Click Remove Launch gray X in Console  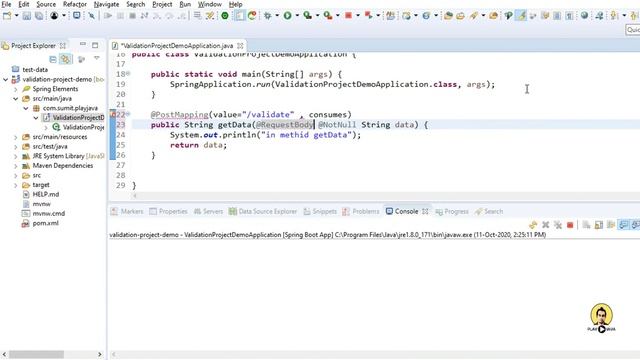(x=546, y=225)
